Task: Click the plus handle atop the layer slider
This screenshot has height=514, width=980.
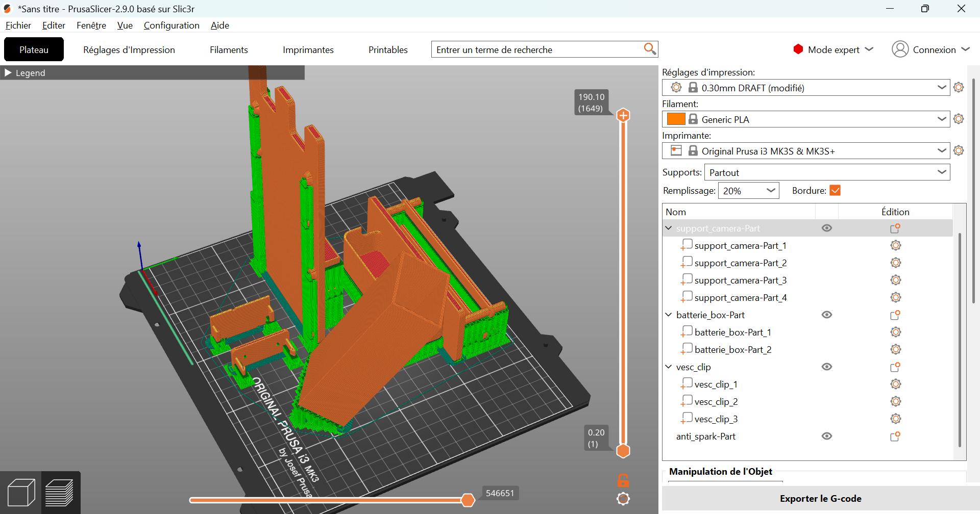Action: [x=623, y=115]
